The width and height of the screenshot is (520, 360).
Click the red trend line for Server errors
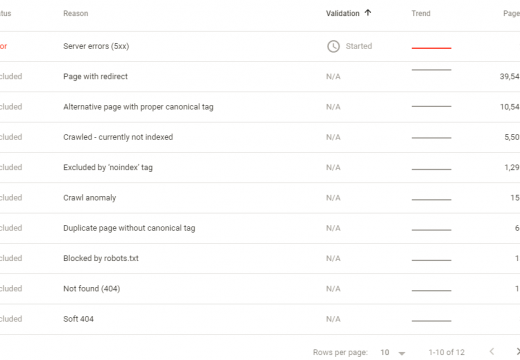click(x=431, y=48)
